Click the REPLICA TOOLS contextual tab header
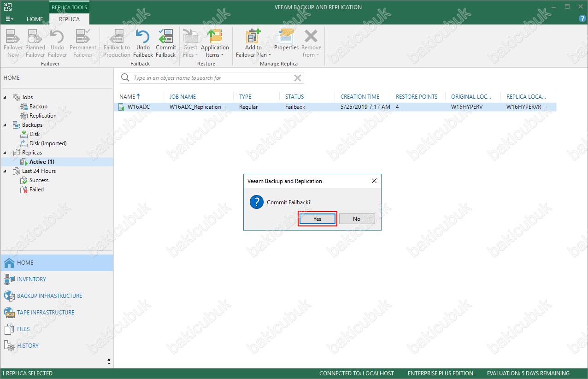 [69, 7]
